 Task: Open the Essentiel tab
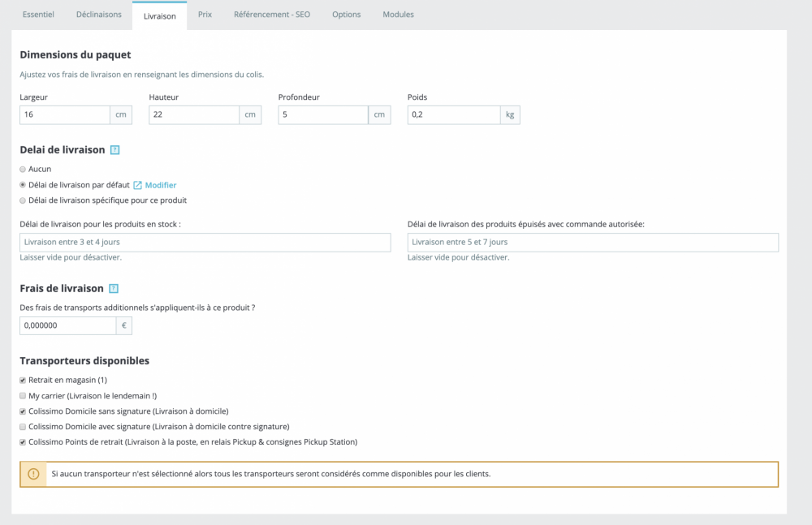click(38, 15)
